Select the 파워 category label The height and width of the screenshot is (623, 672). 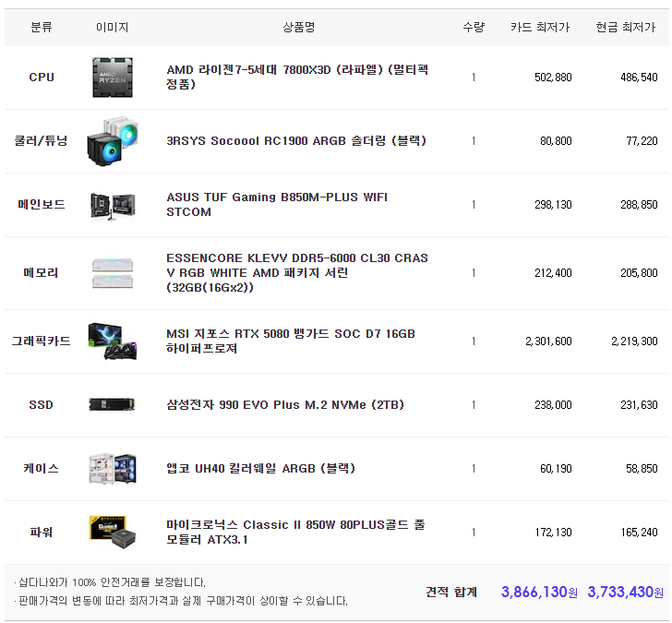click(42, 532)
